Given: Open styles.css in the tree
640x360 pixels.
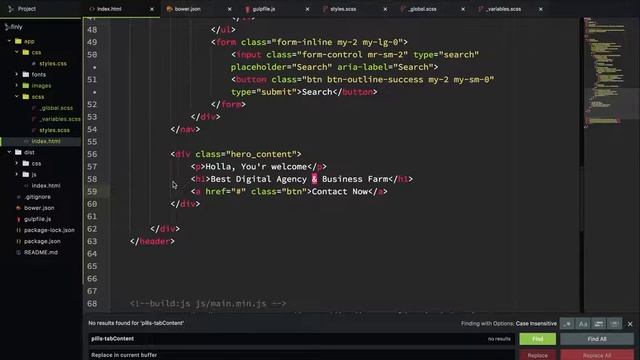Looking at the screenshot, I should [x=53, y=64].
